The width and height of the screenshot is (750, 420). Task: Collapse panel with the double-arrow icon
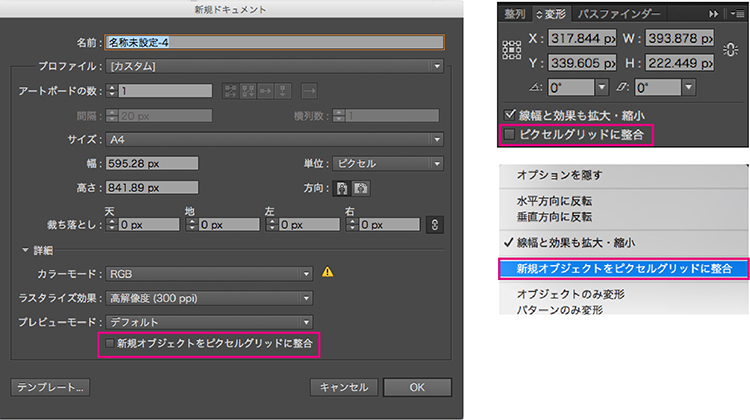point(714,14)
